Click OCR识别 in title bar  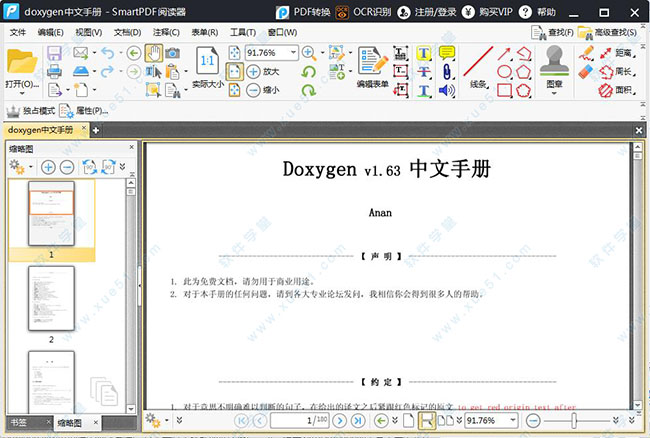[x=363, y=12]
